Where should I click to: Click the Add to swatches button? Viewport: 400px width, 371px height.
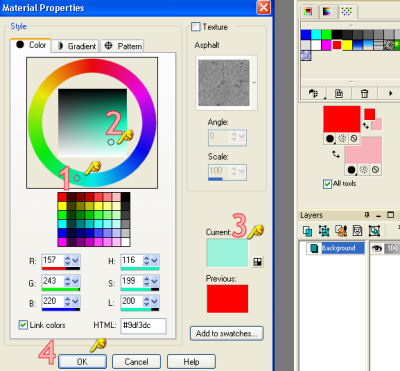[x=227, y=333]
